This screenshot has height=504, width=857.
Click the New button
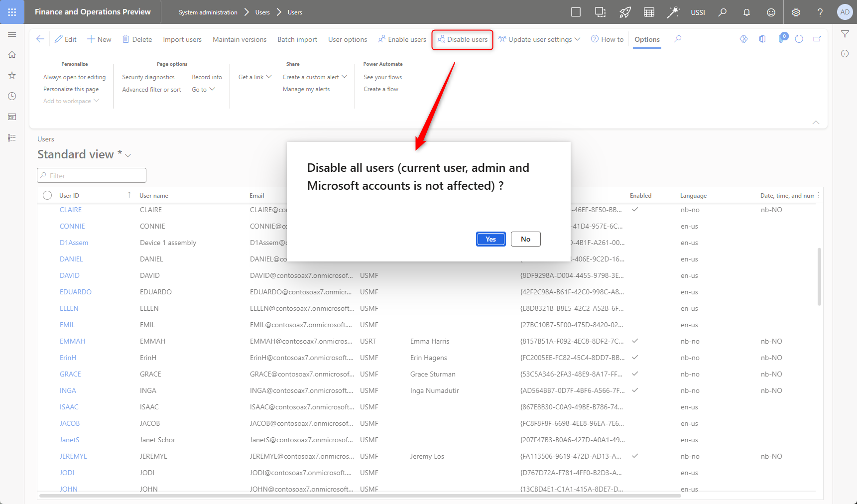99,39
